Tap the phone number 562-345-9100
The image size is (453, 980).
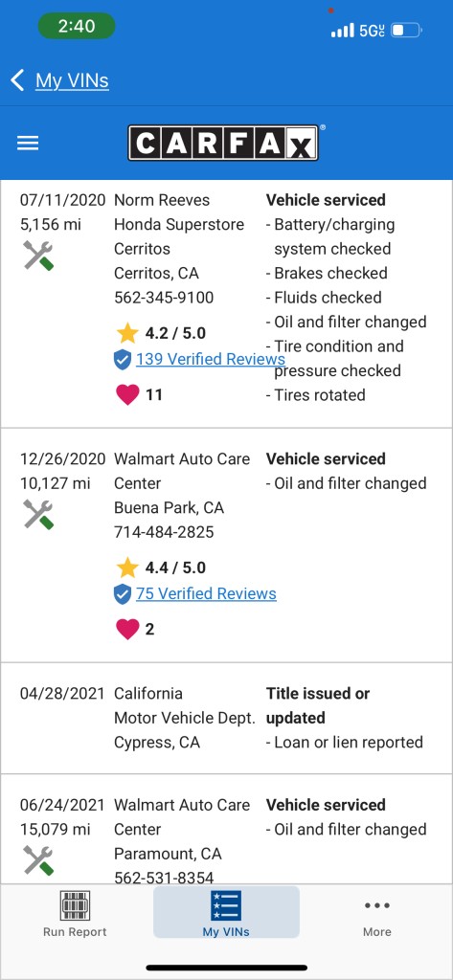[164, 298]
